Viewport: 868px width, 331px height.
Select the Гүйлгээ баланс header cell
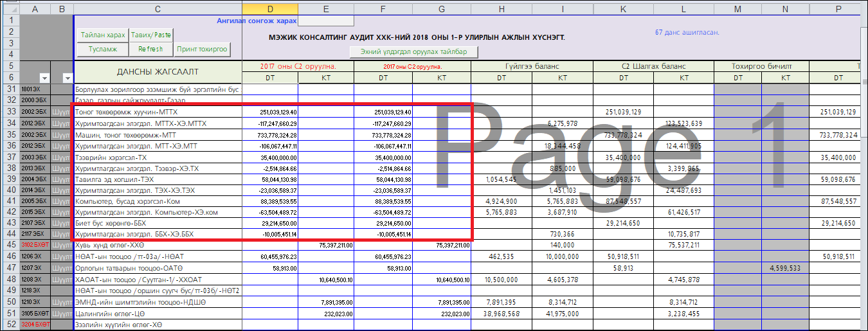[x=532, y=66]
